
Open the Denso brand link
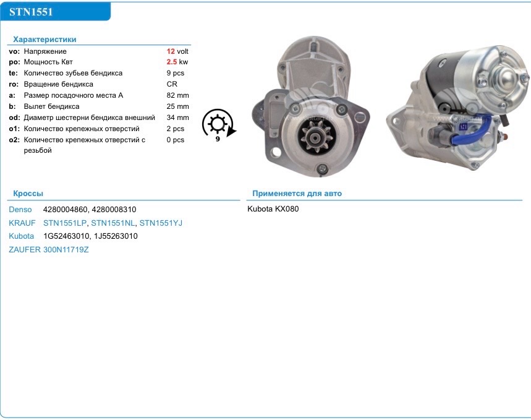(19, 209)
